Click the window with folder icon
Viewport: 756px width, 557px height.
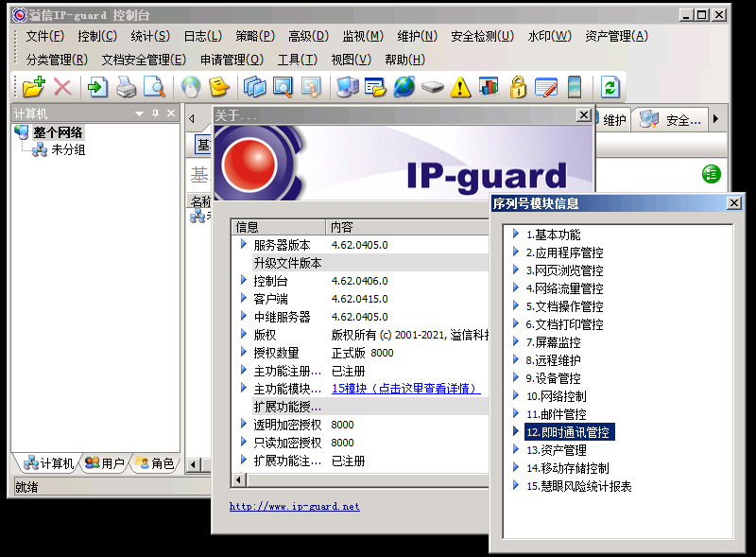375,88
